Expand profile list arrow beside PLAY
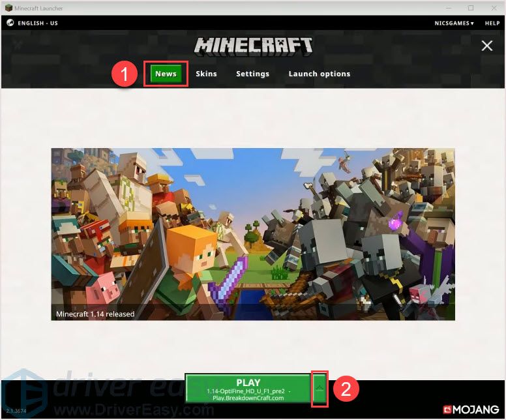The height and width of the screenshot is (420, 506). tap(320, 389)
